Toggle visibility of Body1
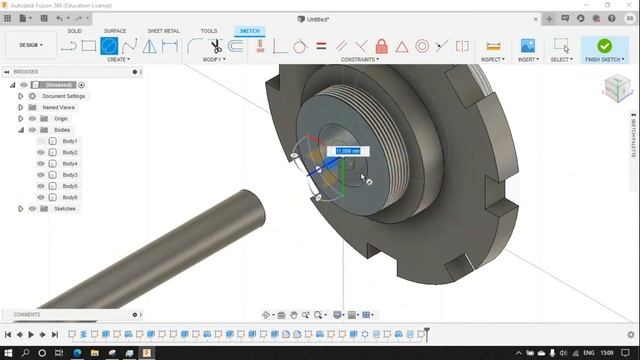Image resolution: width=640 pixels, height=360 pixels. tap(40, 141)
